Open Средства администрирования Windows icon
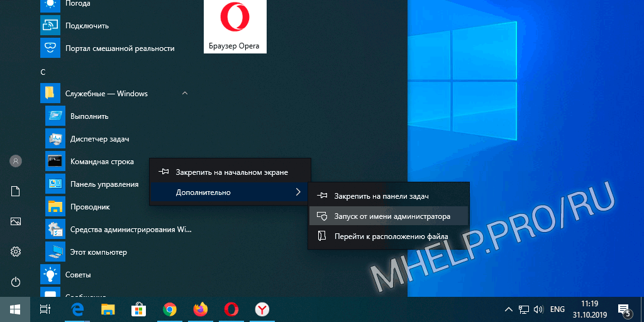The height and width of the screenshot is (322, 644). 55,229
